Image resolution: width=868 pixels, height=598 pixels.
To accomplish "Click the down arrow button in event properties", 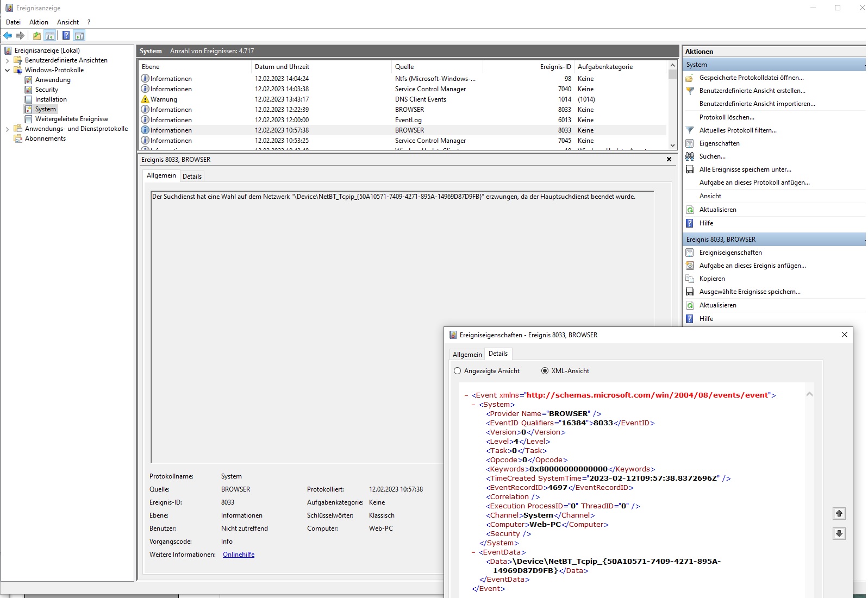I will pyautogui.click(x=839, y=534).
